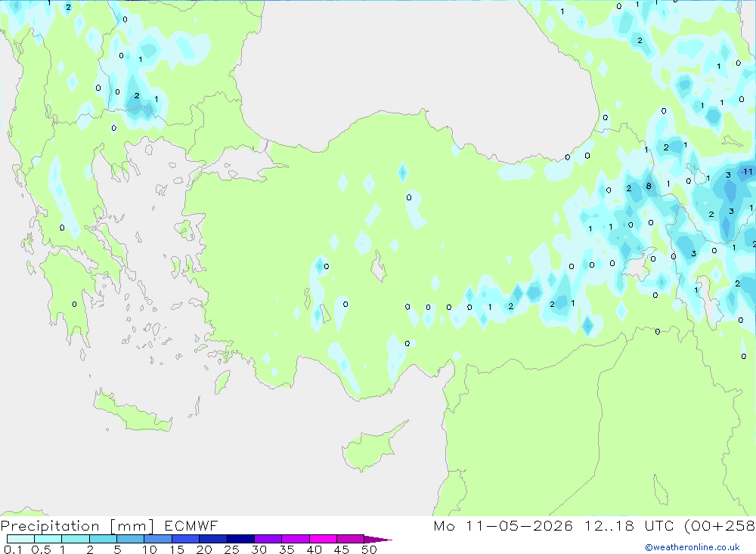Screen dimensions: 756x554
Task: Click the legend label '35'
Action: tap(287, 549)
